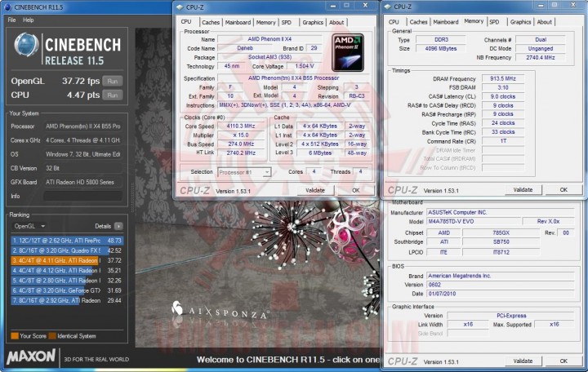Select ranking row 4C/8T @ 2.80 GHz
Viewport: 588px width, 372px height.
click(67, 280)
